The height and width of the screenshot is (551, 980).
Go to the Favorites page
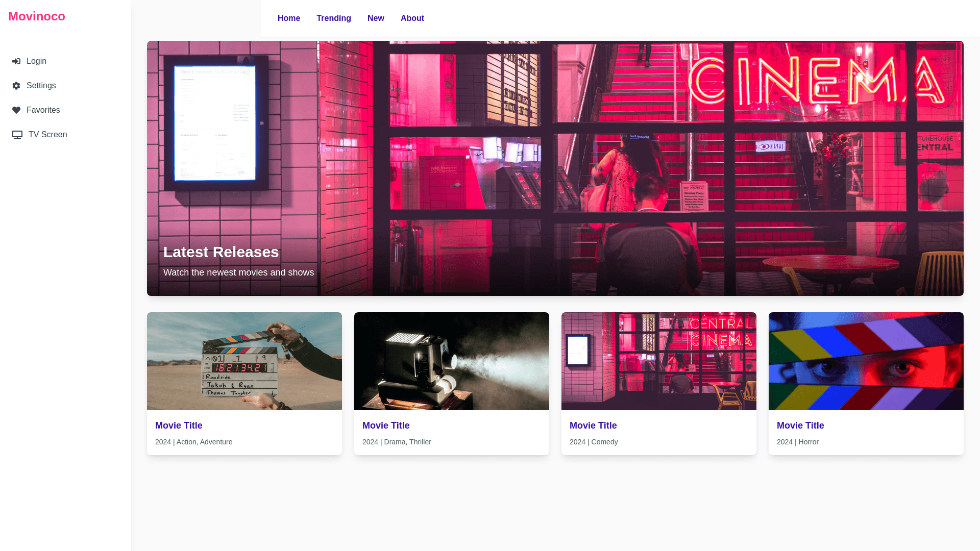[x=43, y=110]
